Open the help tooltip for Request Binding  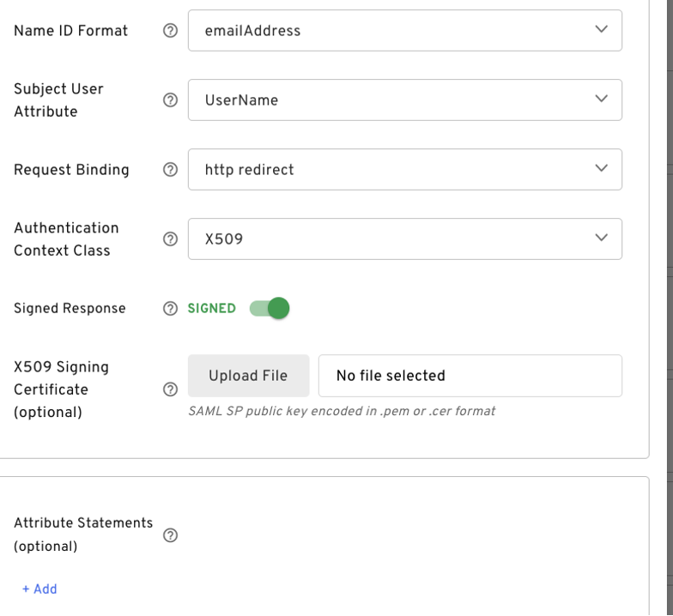tap(170, 170)
